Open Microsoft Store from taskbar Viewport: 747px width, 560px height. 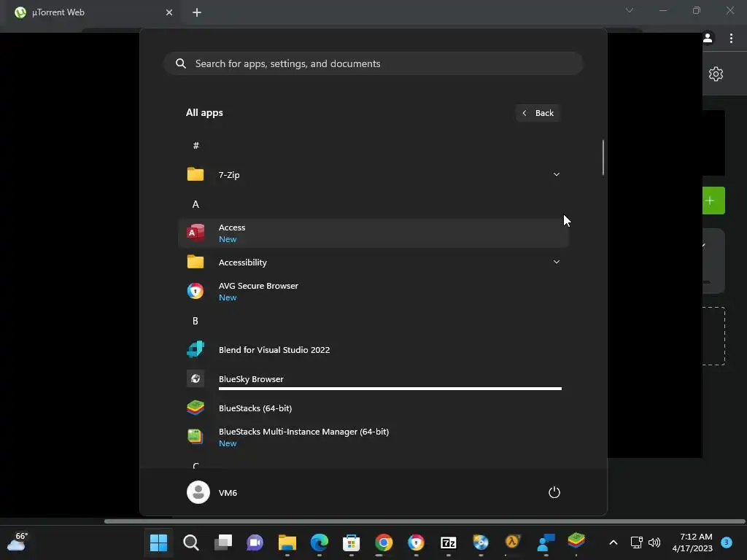[x=351, y=542]
